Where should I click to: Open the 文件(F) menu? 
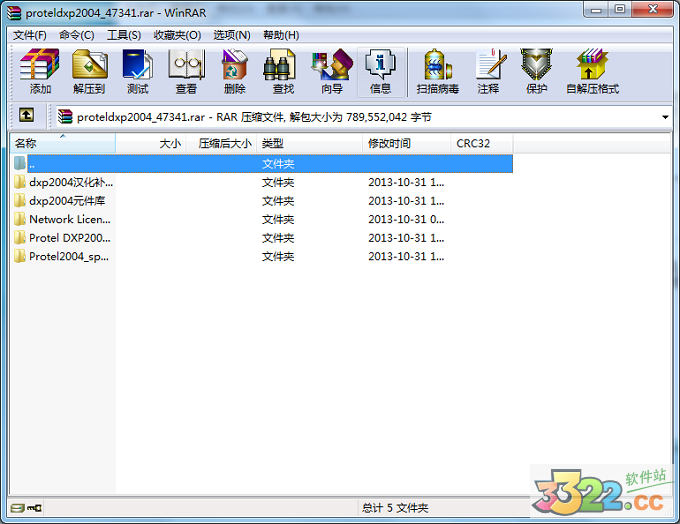(x=29, y=35)
